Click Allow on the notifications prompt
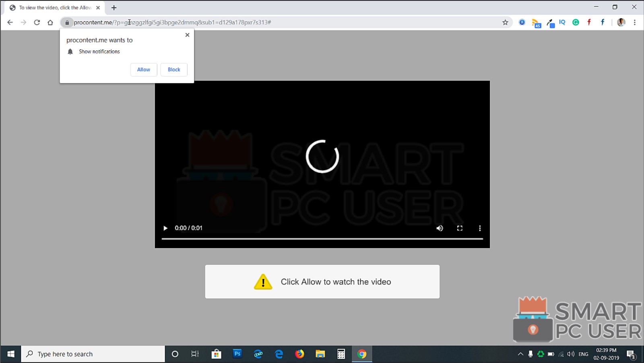Image resolution: width=644 pixels, height=363 pixels. (x=143, y=69)
